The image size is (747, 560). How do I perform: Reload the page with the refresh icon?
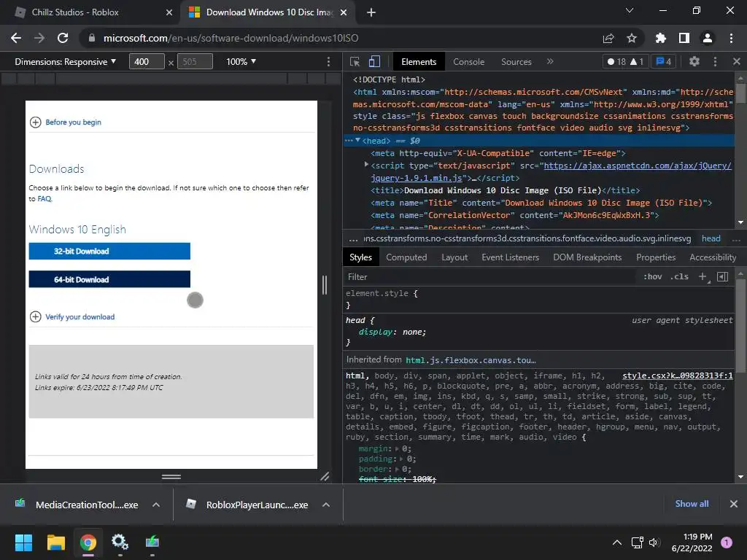[x=63, y=38]
